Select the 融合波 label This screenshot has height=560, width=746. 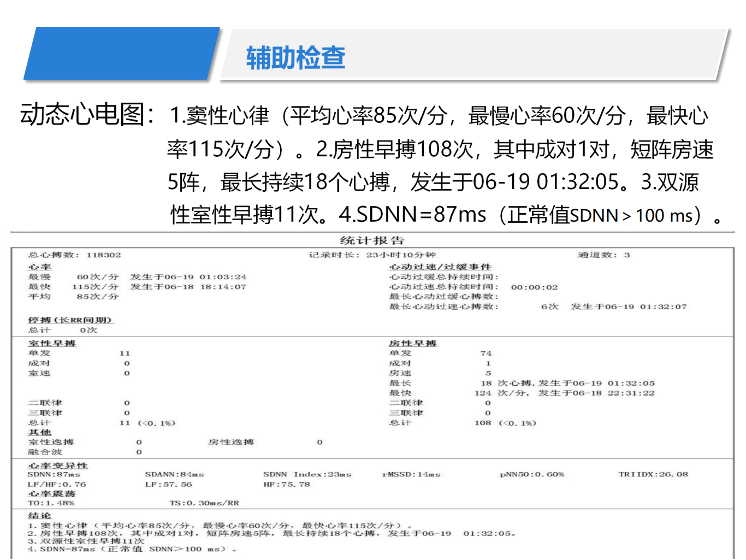click(x=45, y=452)
